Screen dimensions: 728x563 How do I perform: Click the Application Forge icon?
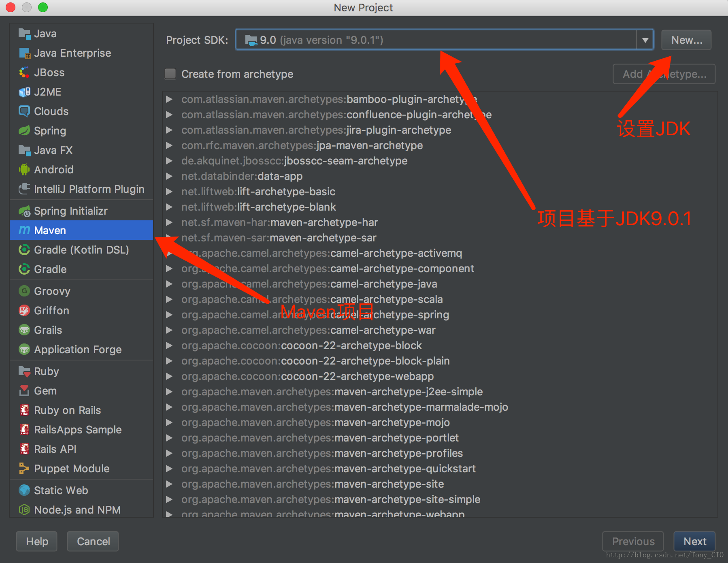click(24, 350)
